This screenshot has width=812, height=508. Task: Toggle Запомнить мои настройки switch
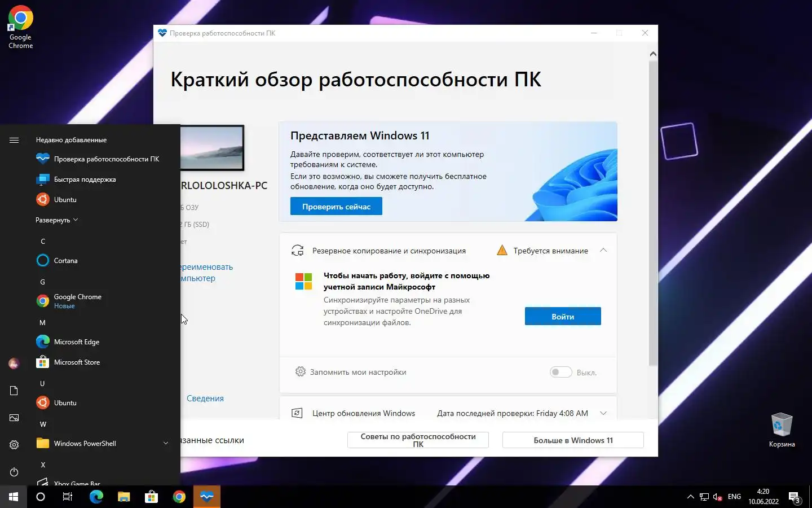[561, 372]
